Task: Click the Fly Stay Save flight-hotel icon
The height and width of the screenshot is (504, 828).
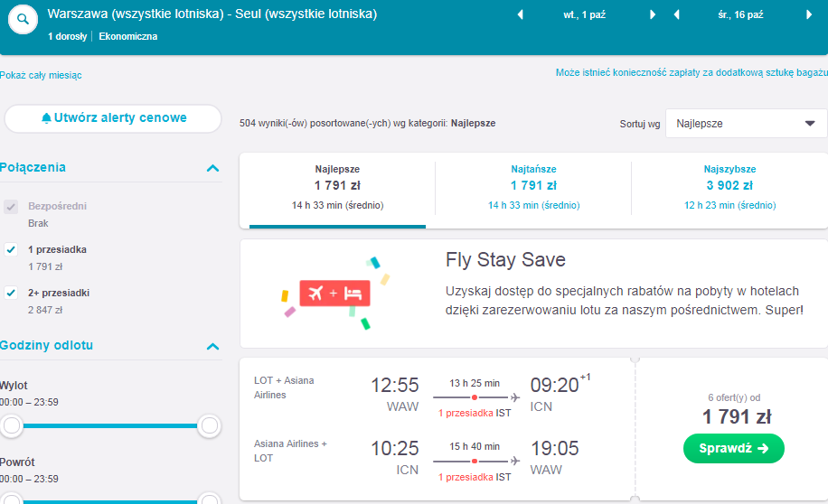Action: [x=334, y=293]
